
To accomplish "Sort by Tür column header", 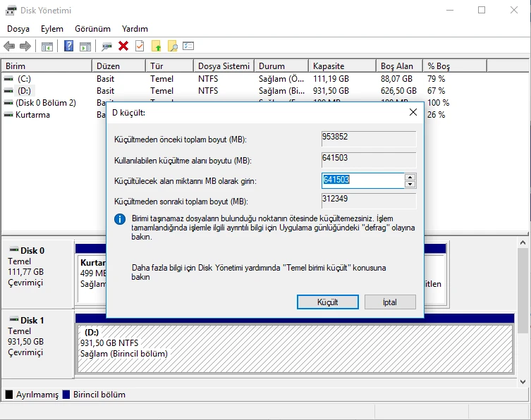I will [170, 66].
